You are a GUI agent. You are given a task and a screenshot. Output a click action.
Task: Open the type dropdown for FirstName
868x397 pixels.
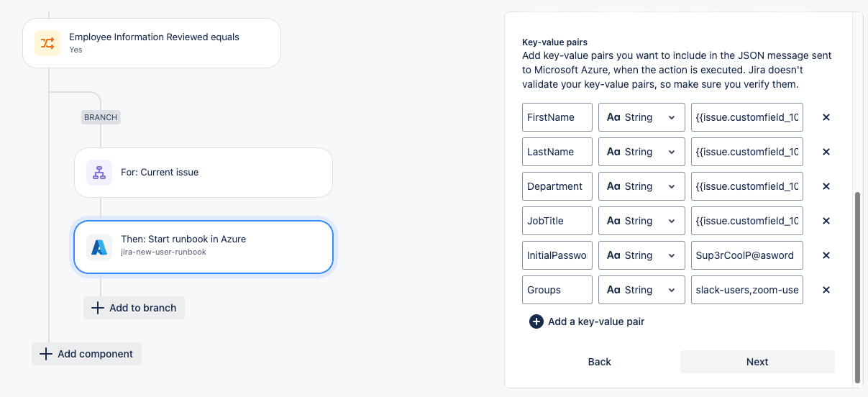coord(641,117)
